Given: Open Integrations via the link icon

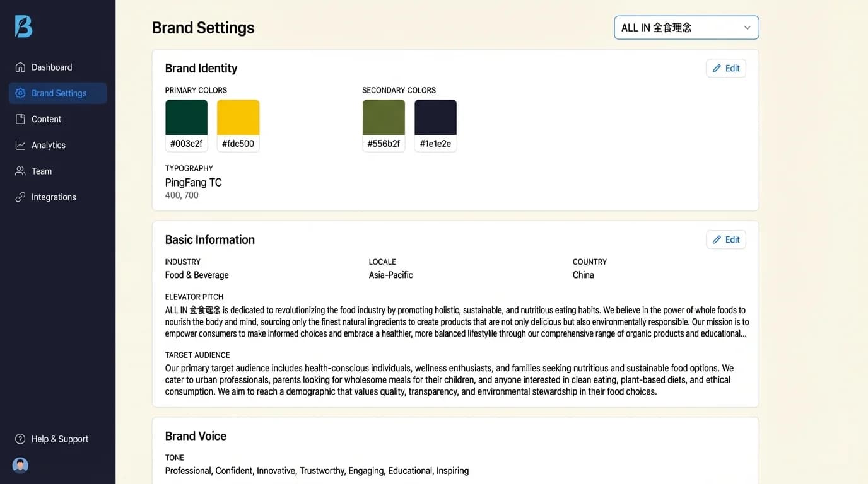Looking at the screenshot, I should (x=21, y=197).
